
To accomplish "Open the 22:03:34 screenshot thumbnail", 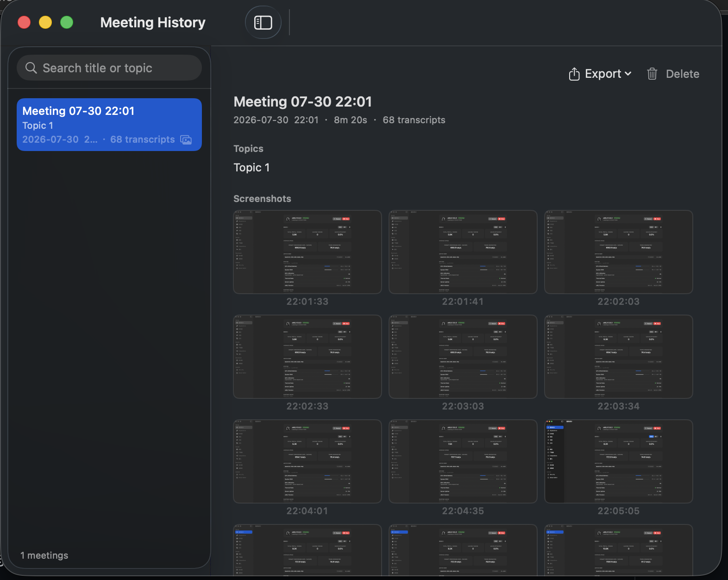I will (619, 357).
